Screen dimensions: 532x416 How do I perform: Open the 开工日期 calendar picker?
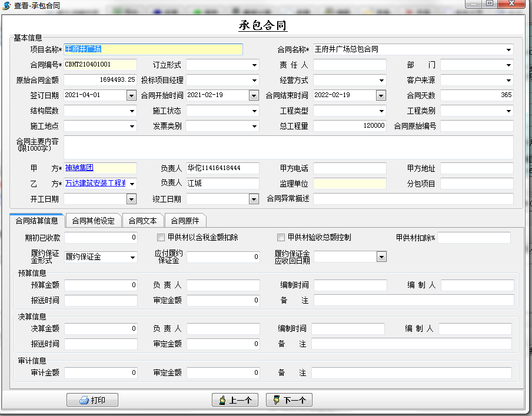(x=131, y=199)
